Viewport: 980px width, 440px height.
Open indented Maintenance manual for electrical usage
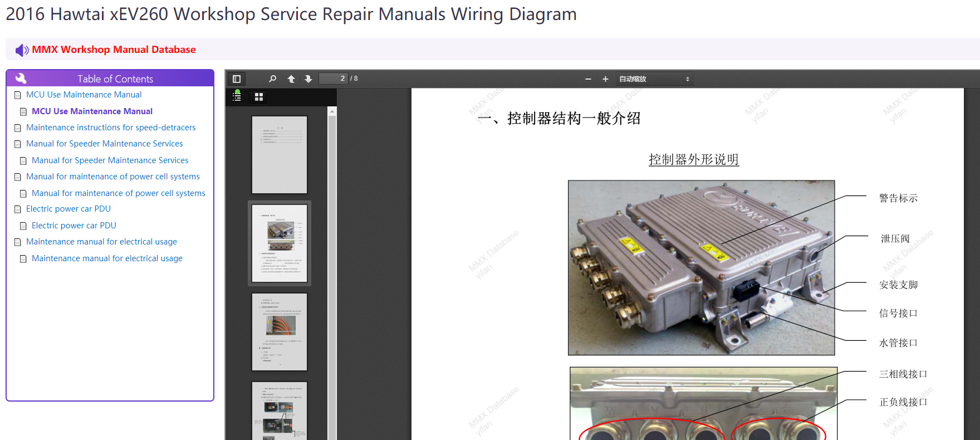pos(107,258)
